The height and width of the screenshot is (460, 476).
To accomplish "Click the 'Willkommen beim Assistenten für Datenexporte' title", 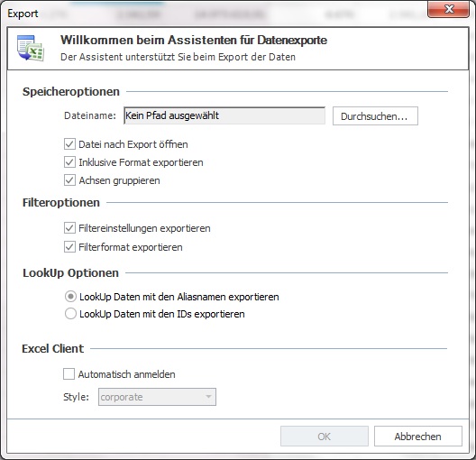I will 194,40.
